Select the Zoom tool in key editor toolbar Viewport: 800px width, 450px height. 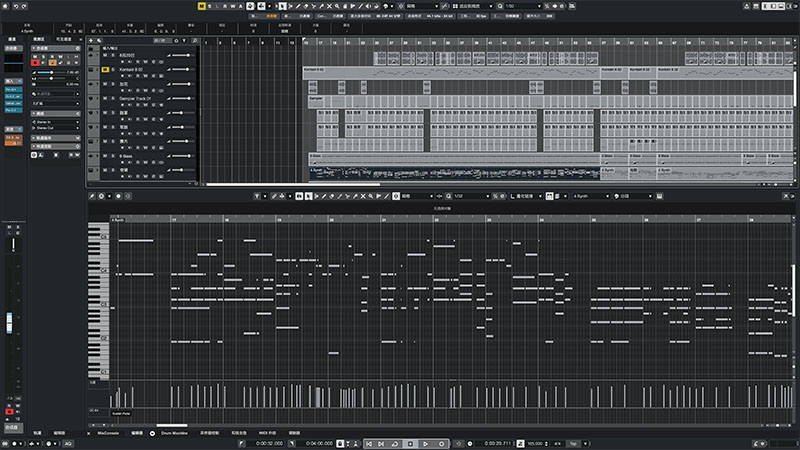tap(370, 196)
